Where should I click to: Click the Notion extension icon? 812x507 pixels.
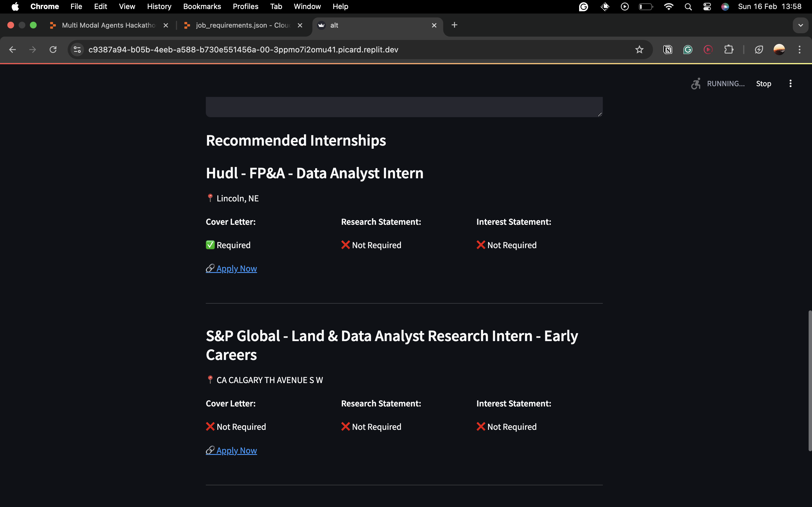668,50
